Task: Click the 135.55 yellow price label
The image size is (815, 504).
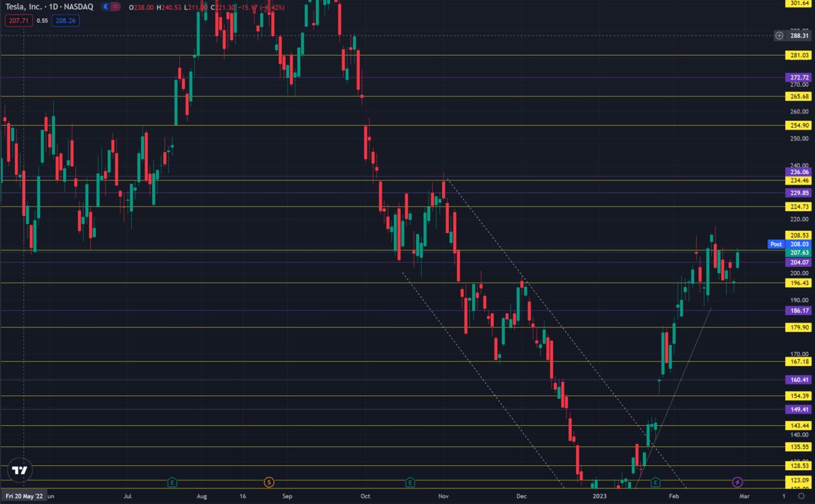Action: (x=799, y=447)
